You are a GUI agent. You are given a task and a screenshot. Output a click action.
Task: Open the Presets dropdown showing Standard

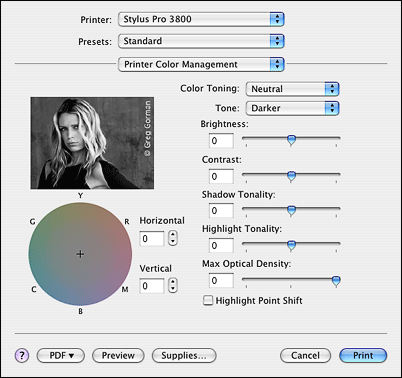click(201, 41)
